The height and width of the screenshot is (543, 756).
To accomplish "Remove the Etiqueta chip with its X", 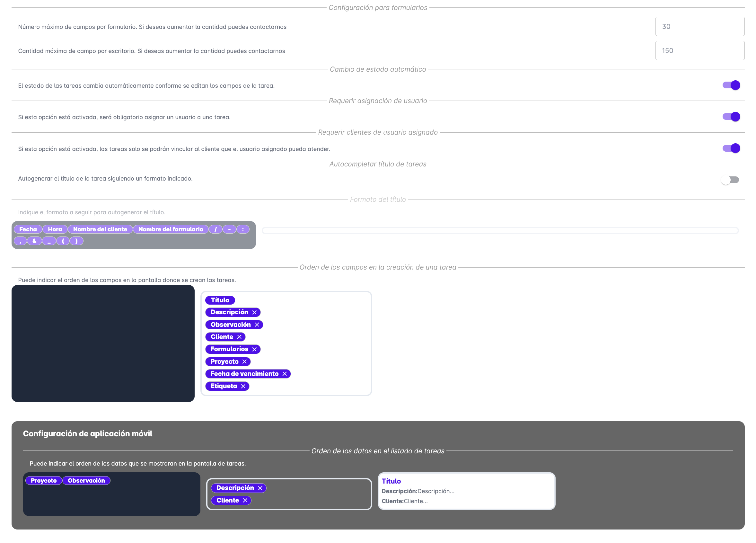I will [x=243, y=386].
